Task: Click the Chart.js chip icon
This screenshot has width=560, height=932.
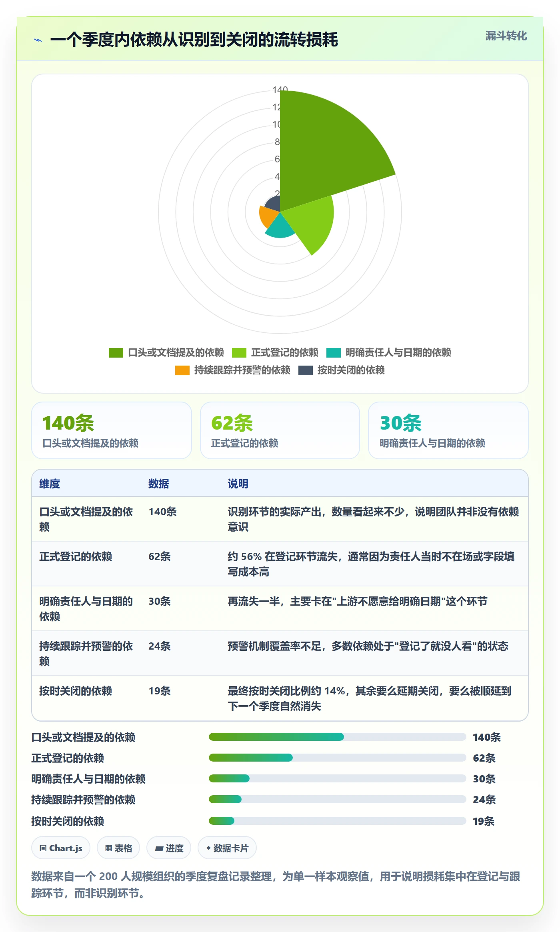Action: [43, 848]
